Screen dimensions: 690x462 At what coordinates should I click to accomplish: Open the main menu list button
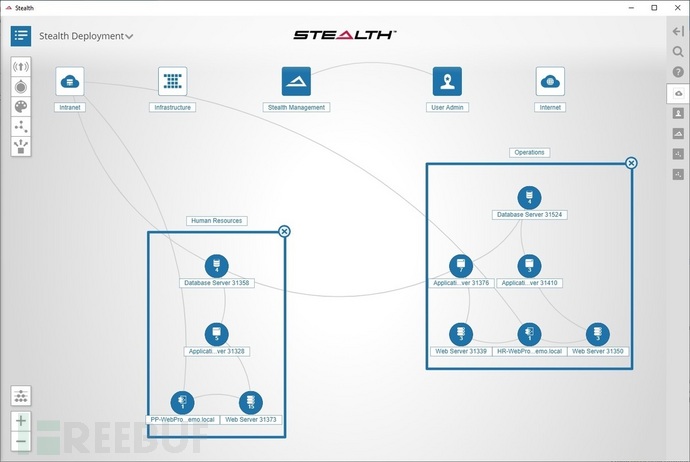(x=21, y=36)
